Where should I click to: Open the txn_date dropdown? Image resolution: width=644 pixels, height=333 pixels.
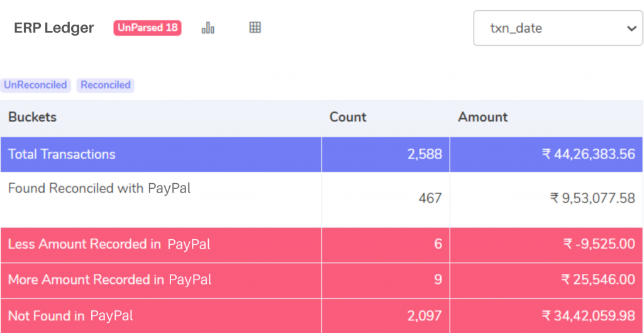point(558,28)
